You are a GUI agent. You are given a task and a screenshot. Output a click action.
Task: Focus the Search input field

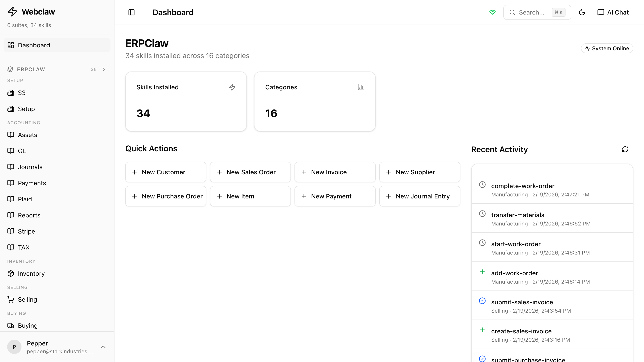[x=537, y=12]
